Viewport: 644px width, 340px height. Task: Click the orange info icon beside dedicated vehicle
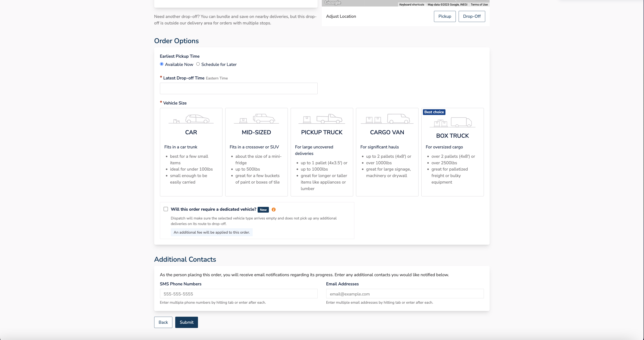click(273, 210)
